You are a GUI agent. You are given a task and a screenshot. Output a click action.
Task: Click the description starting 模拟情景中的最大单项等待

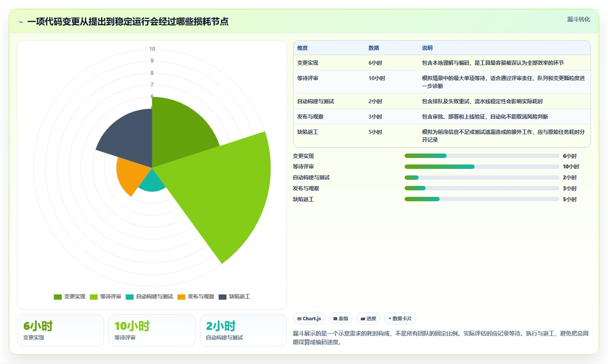(x=503, y=82)
